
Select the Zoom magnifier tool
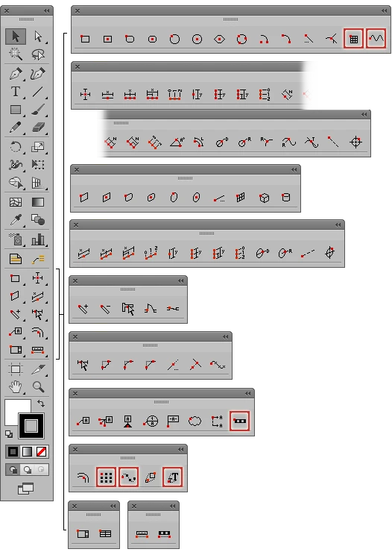click(38, 387)
